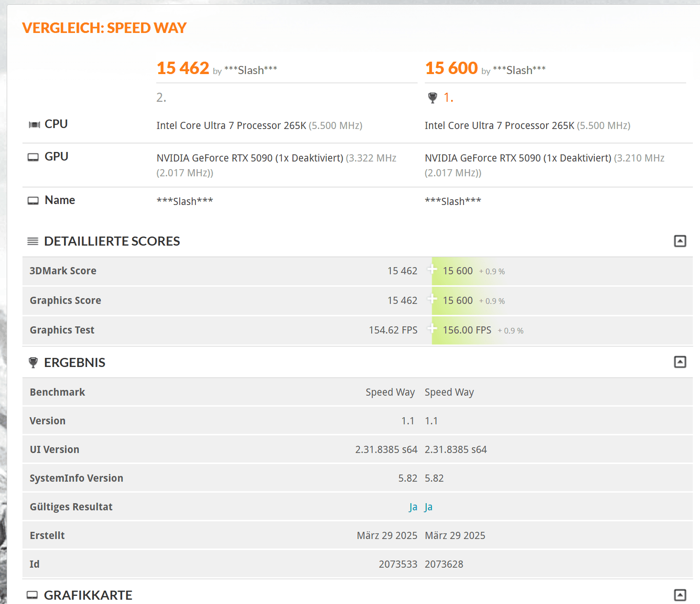Screen dimensions: 700x604
Task: Click the Vergleich: Speed Way heading
Action: point(104,28)
